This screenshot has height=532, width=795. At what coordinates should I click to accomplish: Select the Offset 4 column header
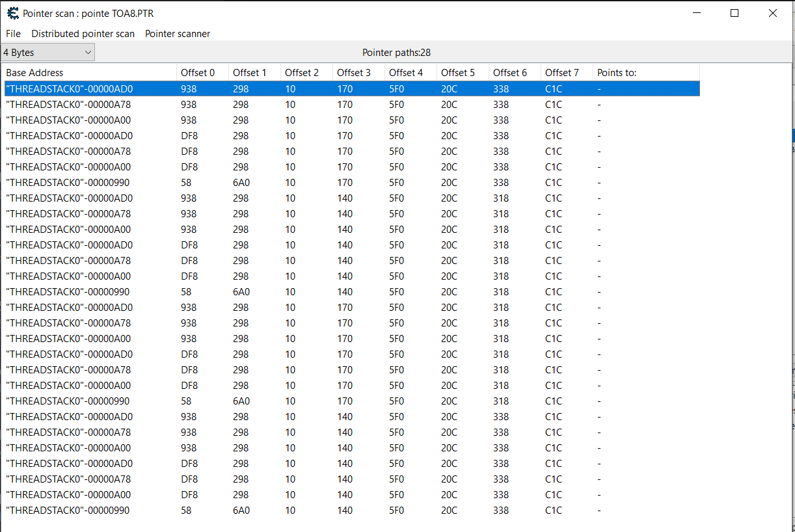pos(410,72)
